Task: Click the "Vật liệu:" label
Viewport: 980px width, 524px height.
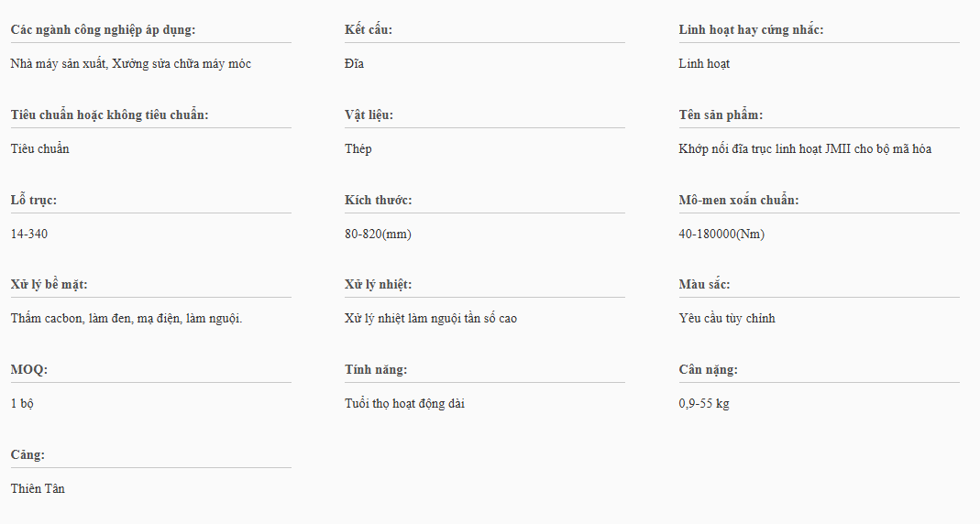Action: (369, 115)
